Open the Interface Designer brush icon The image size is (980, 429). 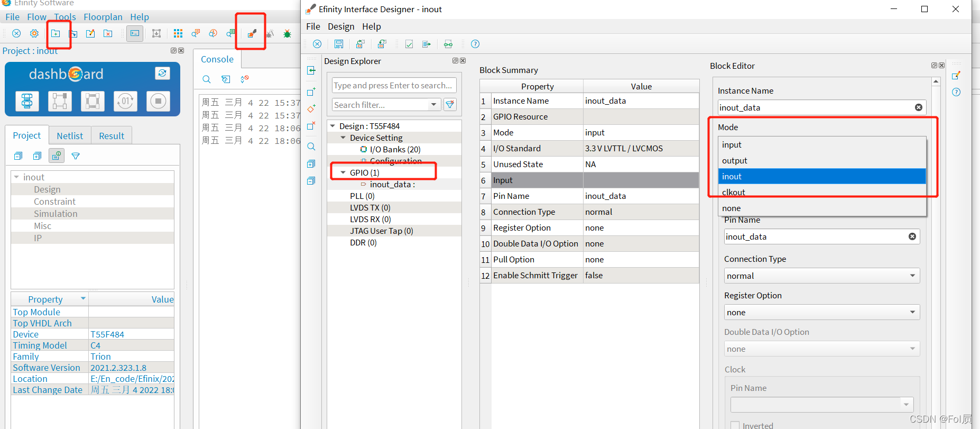252,33
